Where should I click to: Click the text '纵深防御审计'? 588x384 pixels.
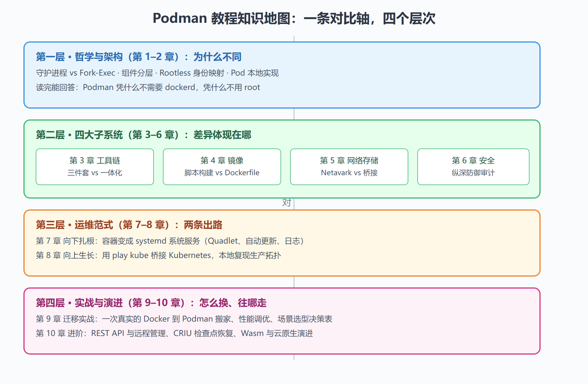pyautogui.click(x=473, y=173)
